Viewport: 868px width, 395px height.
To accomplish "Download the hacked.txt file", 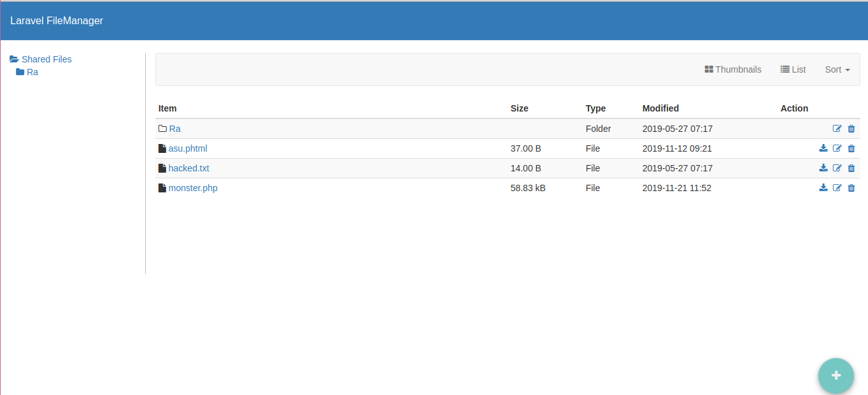I will (823, 168).
